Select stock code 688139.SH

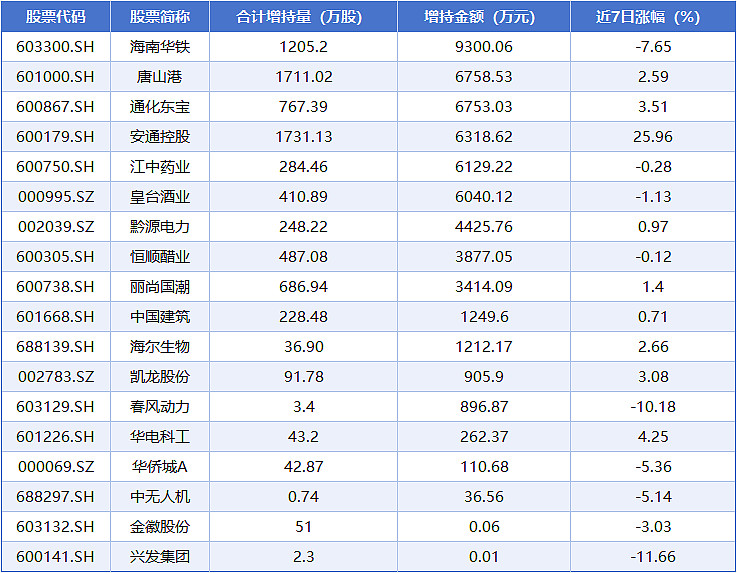pyautogui.click(x=55, y=347)
